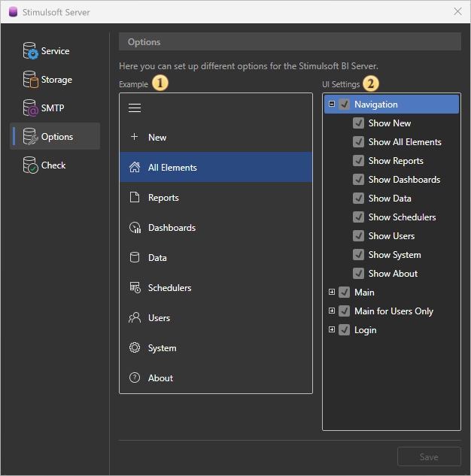Collapse the Navigation tree node

(332, 105)
